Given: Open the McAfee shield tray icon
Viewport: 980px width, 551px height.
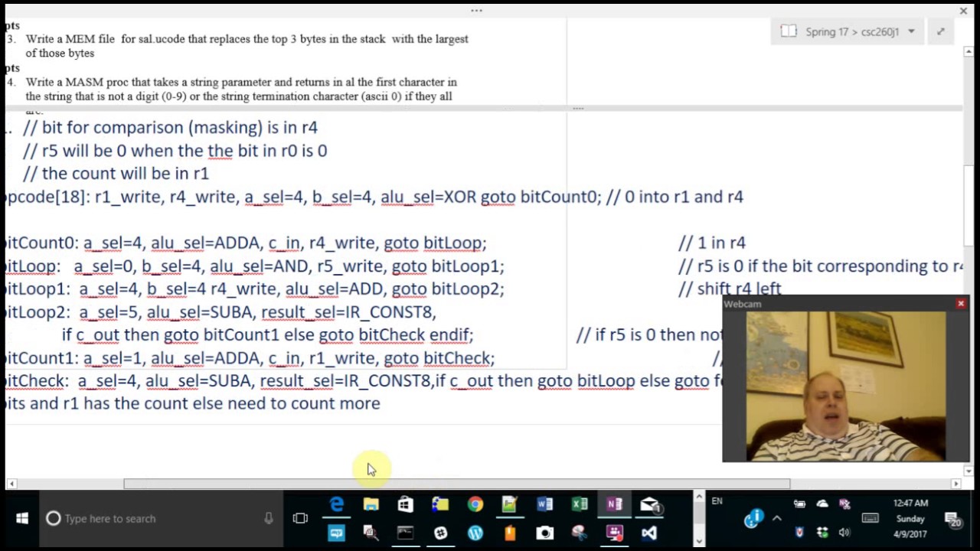Looking at the screenshot, I should tap(800, 533).
